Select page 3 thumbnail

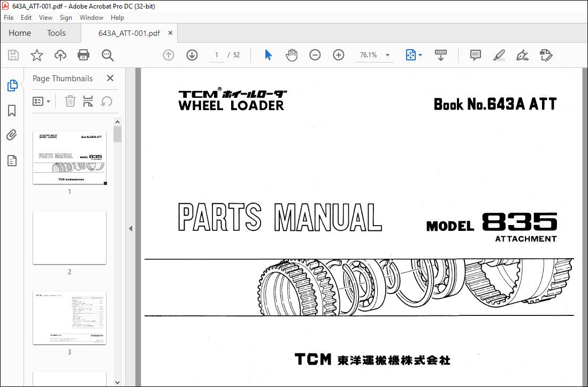pos(70,318)
